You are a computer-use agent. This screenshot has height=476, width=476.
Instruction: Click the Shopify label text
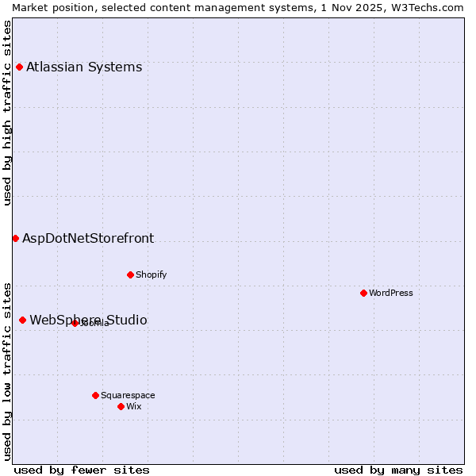pyautogui.click(x=151, y=274)
